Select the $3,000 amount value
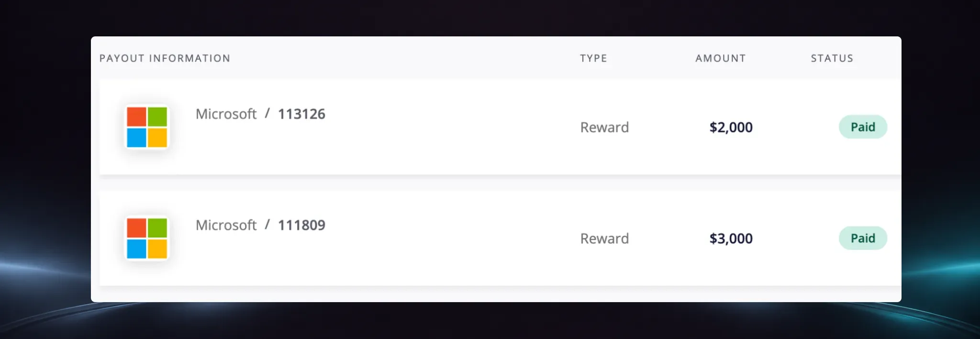The image size is (980, 339). point(731,238)
